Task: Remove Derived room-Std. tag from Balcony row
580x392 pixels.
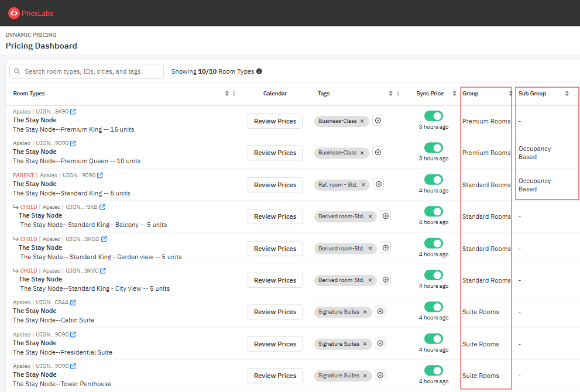Action: click(370, 216)
